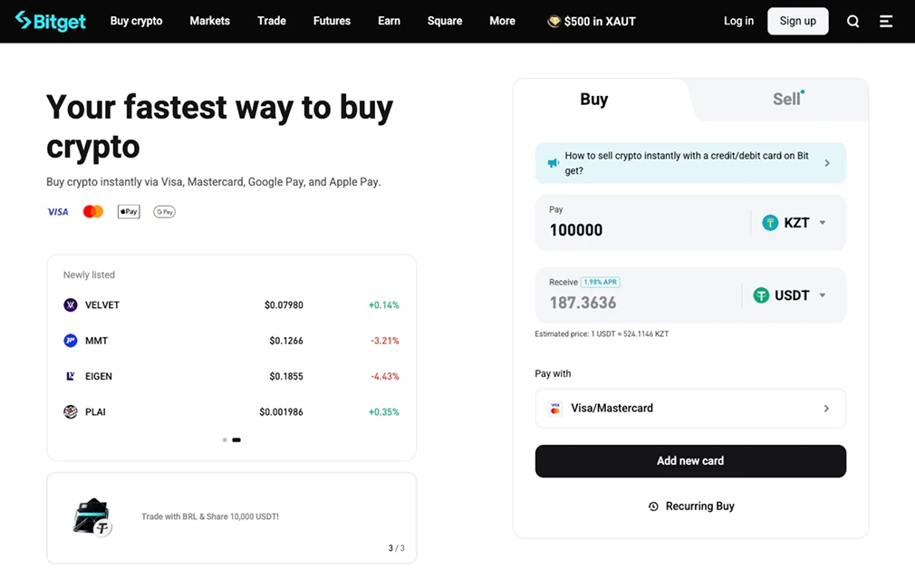
Task: Click the EIGEN coin icon
Action: 70,376
